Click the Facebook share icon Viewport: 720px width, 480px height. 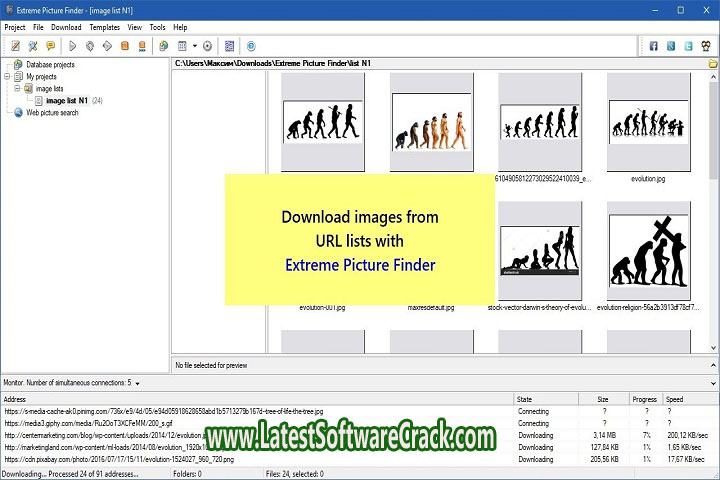pos(654,46)
